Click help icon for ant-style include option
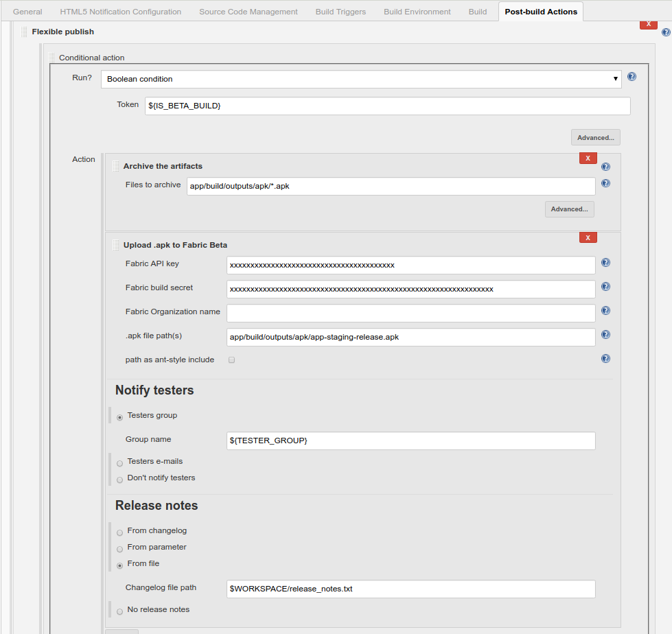672x634 pixels. point(605,358)
